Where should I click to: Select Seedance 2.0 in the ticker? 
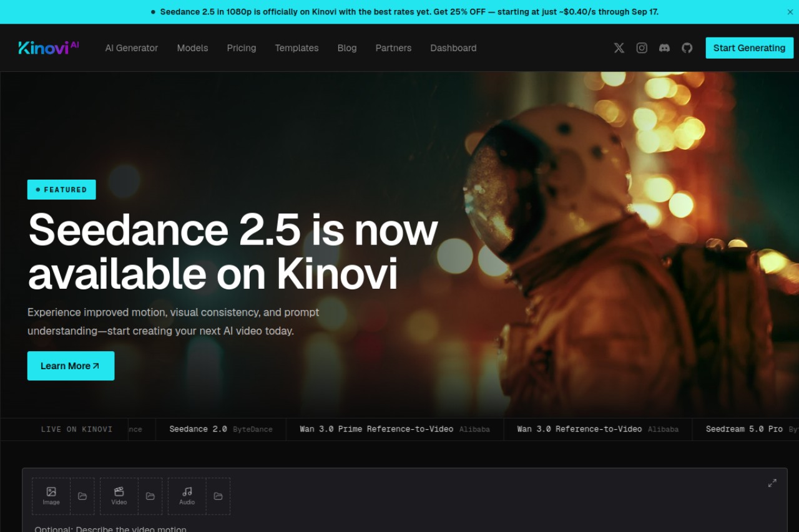pos(221,429)
